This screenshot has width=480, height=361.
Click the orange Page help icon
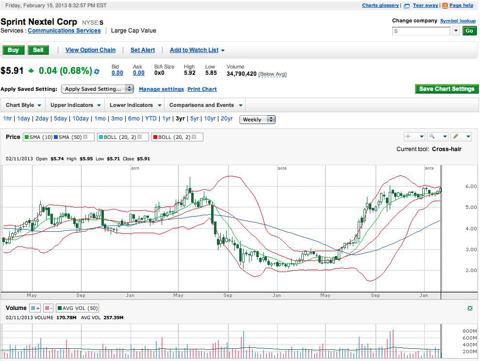click(x=445, y=6)
